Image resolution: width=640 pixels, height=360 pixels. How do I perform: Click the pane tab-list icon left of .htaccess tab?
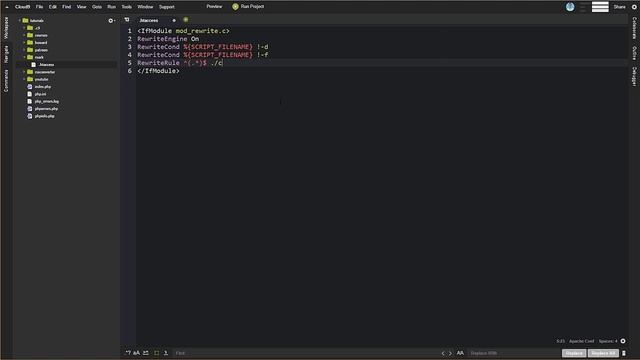127,20
